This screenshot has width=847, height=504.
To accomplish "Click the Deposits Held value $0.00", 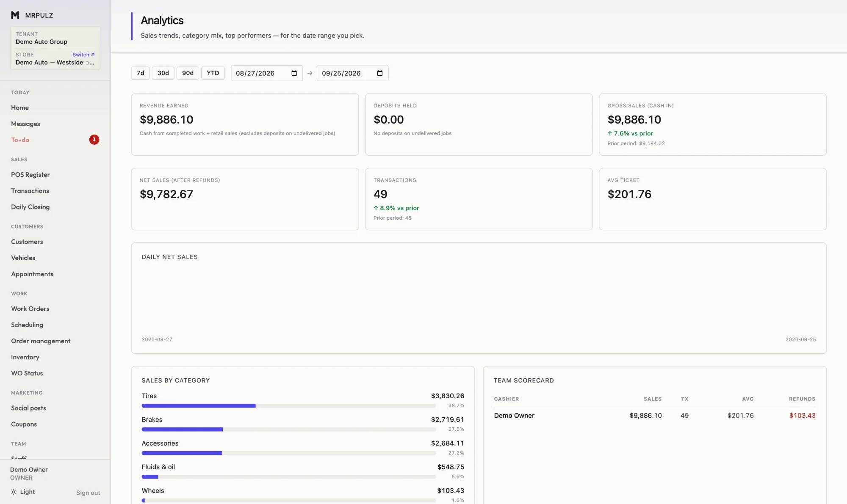I will 389,120.
